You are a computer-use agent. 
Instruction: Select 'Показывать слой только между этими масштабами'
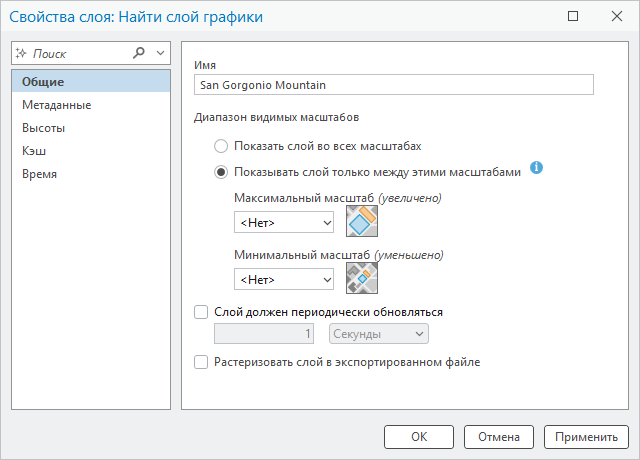click(x=221, y=172)
